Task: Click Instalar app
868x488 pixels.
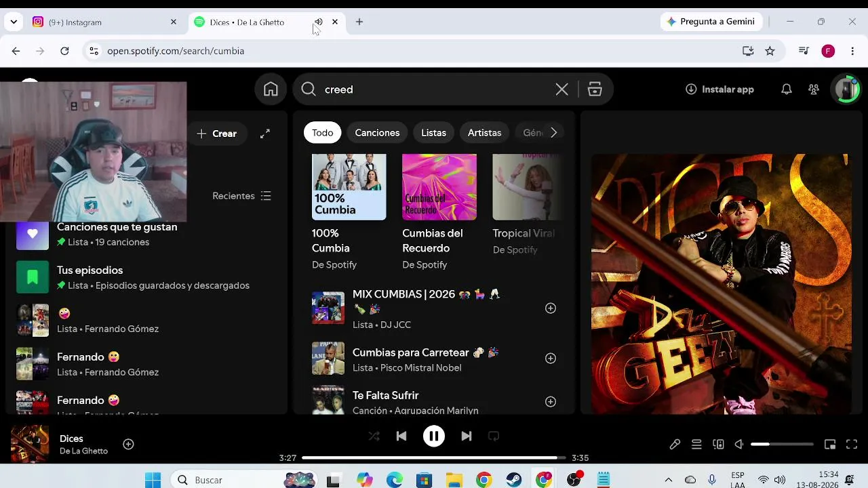Action: 719,89
